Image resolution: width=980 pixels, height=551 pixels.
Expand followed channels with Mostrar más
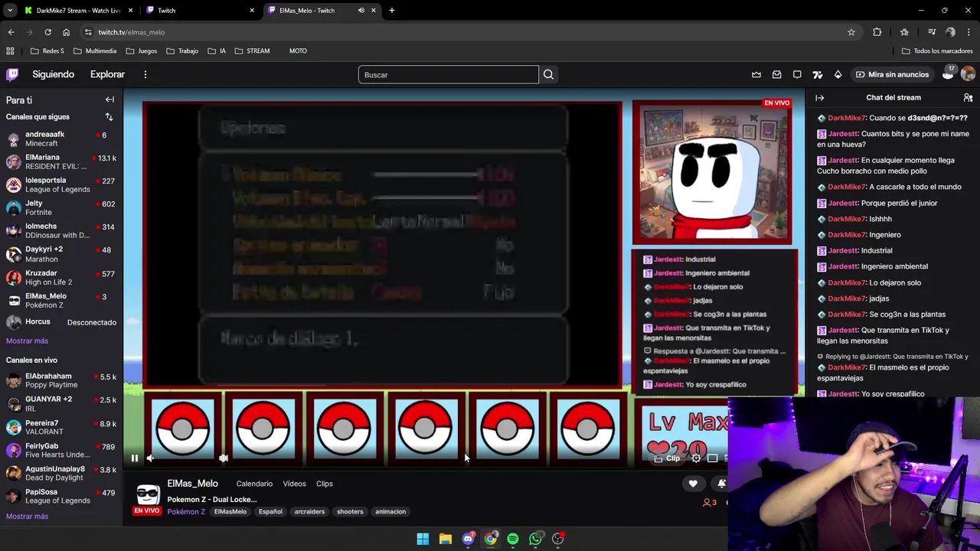click(x=27, y=341)
